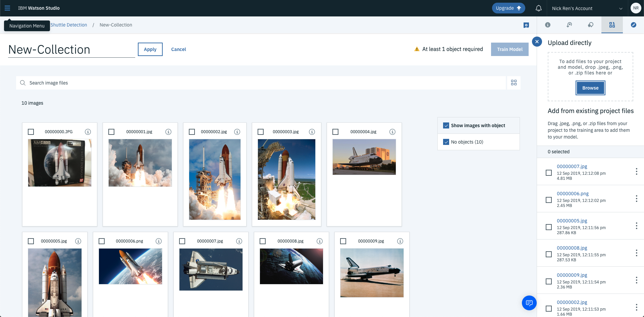
Task: Show info for 00000000.JPG
Action: click(x=88, y=132)
